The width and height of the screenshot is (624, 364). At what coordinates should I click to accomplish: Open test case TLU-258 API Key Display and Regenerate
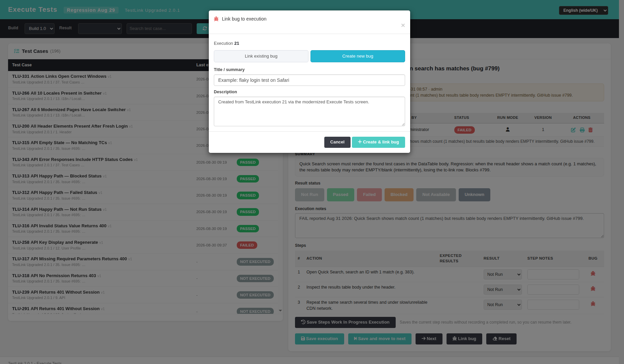pyautogui.click(x=55, y=242)
